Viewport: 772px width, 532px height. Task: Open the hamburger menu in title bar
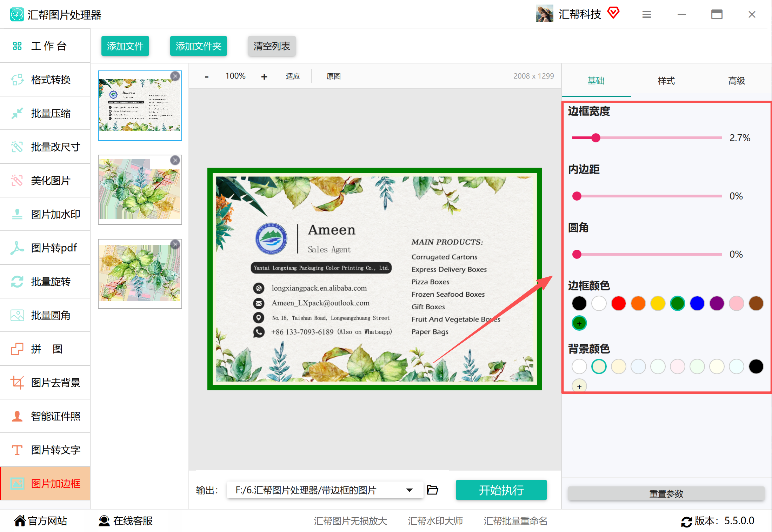click(x=647, y=14)
